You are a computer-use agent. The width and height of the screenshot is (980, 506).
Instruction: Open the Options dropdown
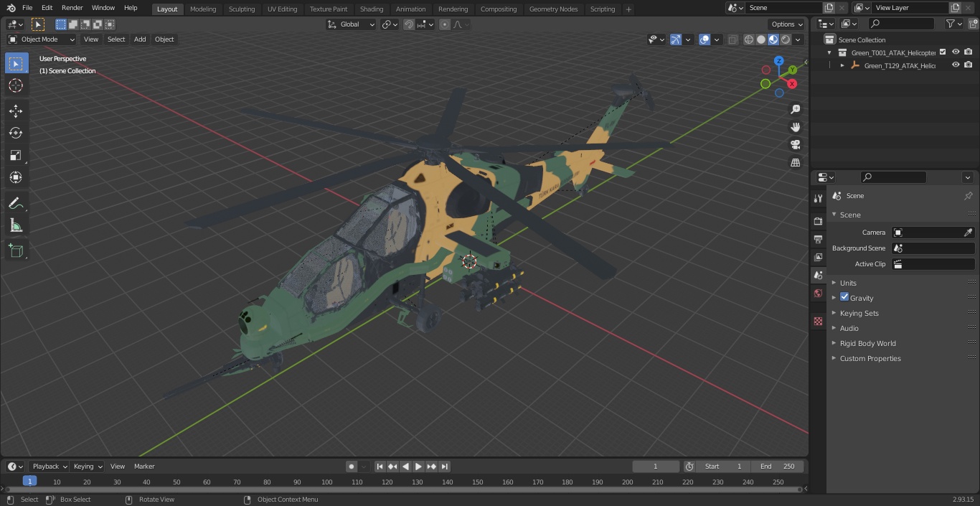pos(787,24)
